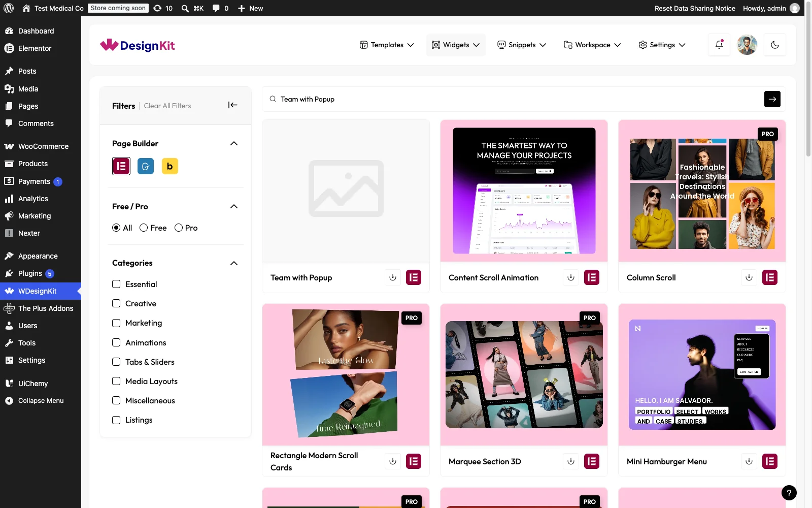Download the Mini Hamburger Menu widget
Image resolution: width=812 pixels, height=508 pixels.
[x=749, y=461]
